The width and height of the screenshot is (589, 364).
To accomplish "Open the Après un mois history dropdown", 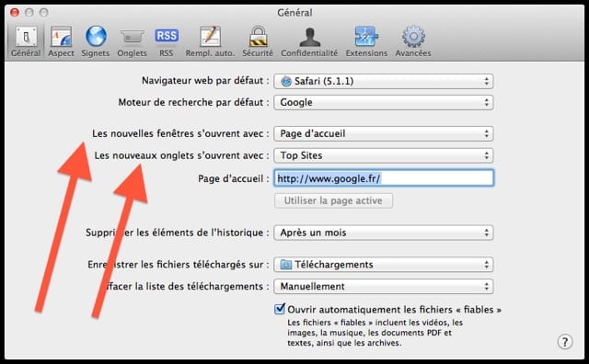I will tap(384, 233).
